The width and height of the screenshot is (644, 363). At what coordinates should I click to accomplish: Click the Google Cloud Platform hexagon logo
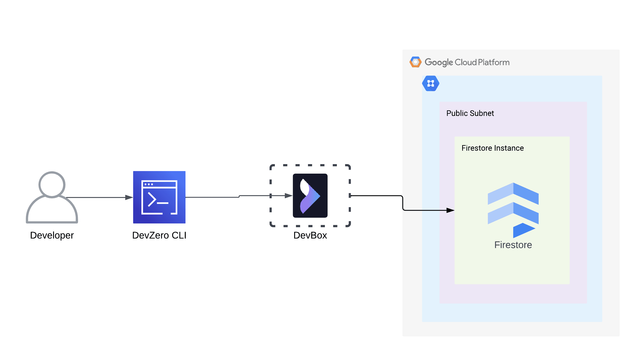tap(415, 62)
